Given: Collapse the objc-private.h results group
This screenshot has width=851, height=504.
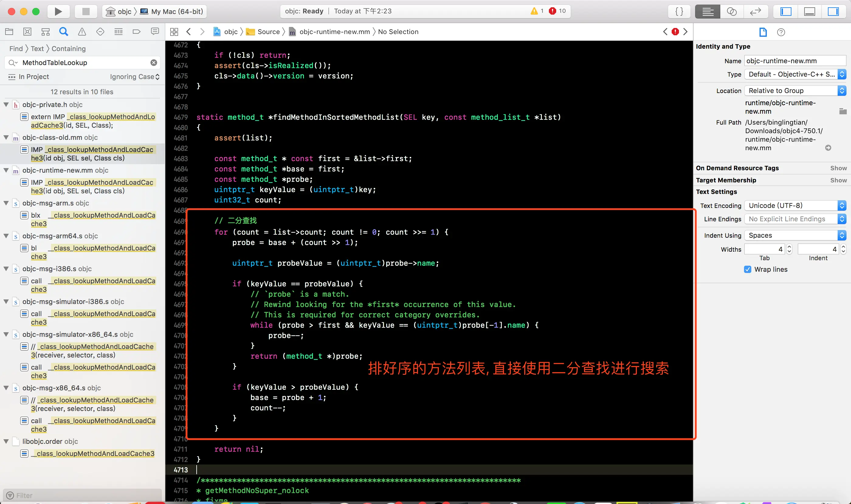Looking at the screenshot, I should 6,105.
